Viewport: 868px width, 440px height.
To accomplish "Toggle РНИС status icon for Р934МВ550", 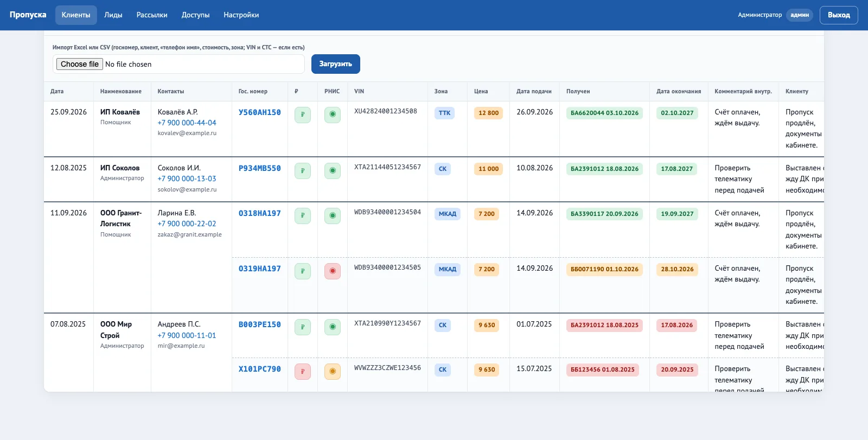I will pos(333,170).
